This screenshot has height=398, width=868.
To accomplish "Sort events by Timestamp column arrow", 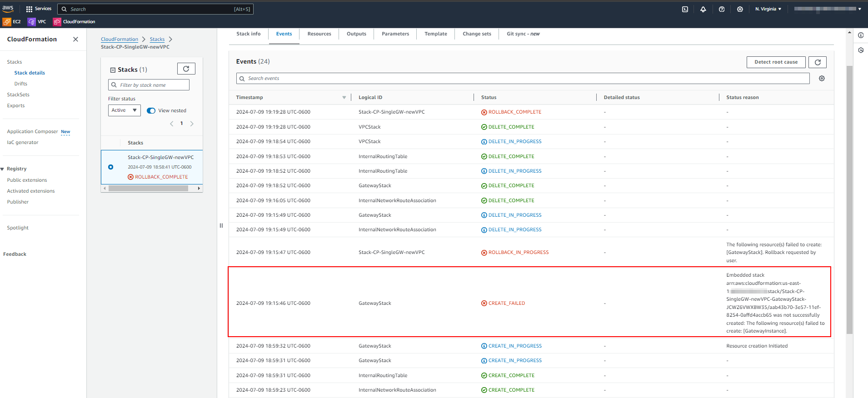I will (344, 98).
